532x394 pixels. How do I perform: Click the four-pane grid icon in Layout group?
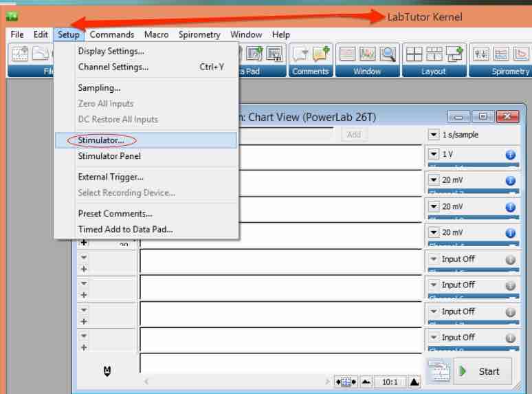tap(413, 54)
